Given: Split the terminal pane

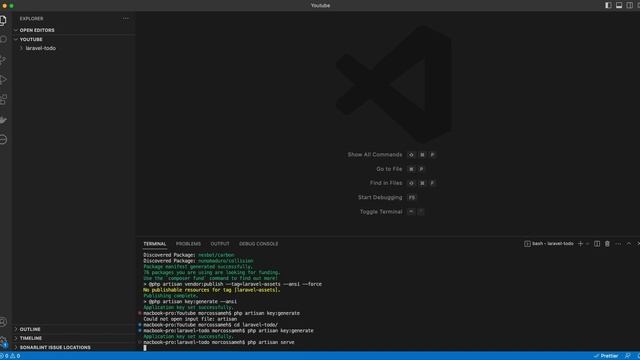Looking at the screenshot, I should click(x=597, y=244).
